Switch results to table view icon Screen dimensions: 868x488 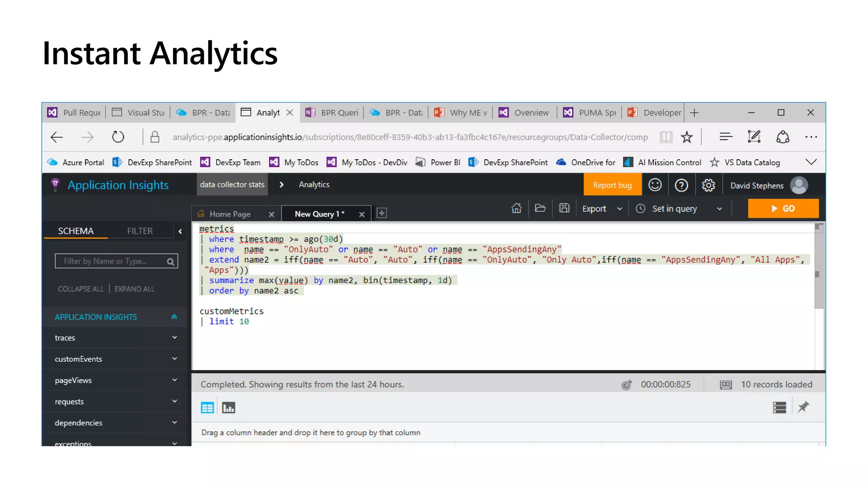click(x=207, y=408)
